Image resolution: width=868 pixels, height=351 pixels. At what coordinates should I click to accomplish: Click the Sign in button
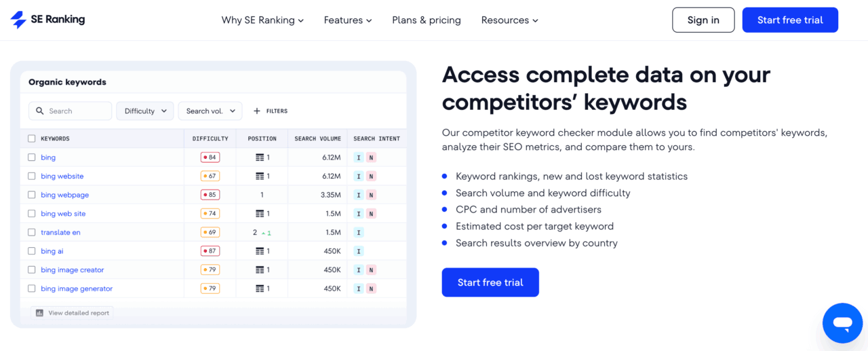click(x=703, y=20)
